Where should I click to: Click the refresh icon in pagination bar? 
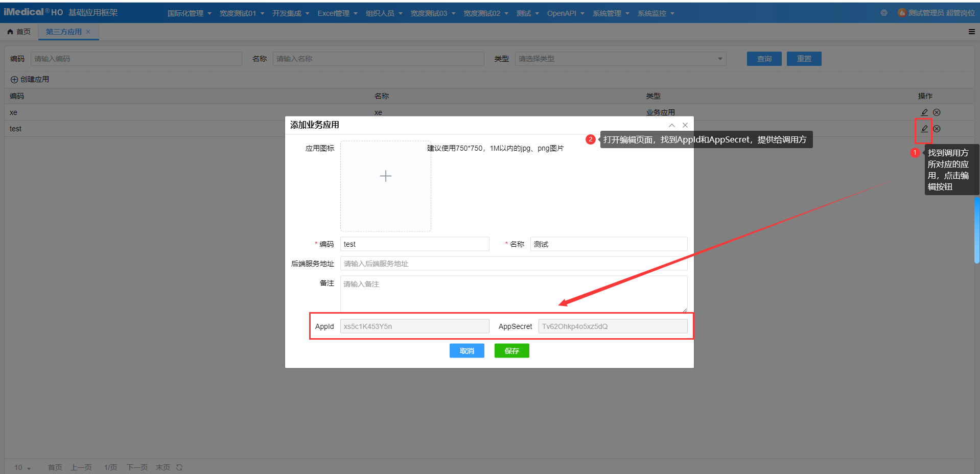(179, 467)
